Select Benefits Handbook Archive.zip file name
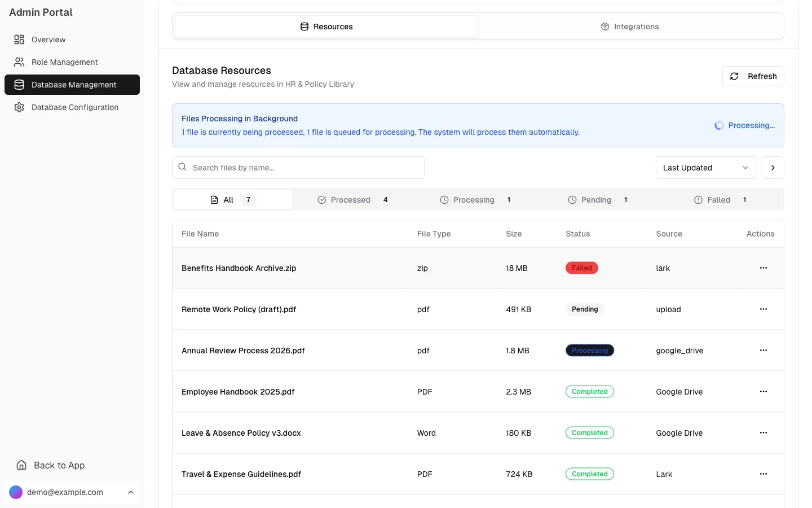812x508 pixels. pos(239,268)
